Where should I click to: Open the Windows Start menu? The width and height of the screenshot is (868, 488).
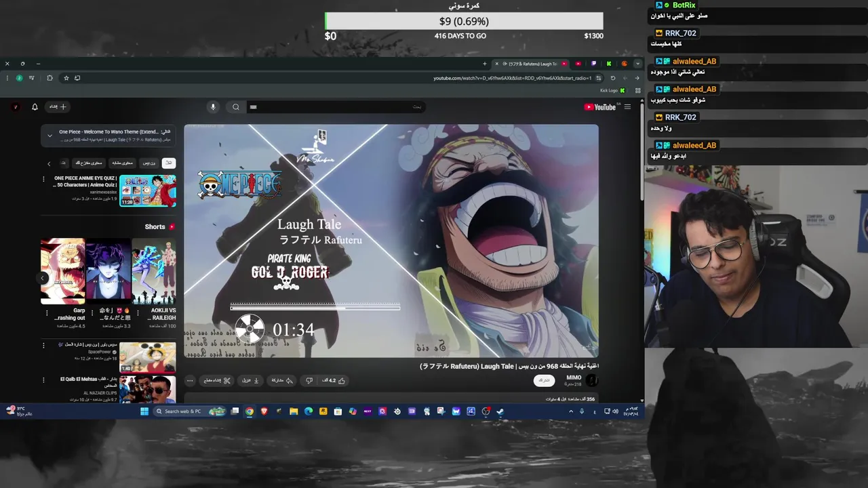coord(144,411)
